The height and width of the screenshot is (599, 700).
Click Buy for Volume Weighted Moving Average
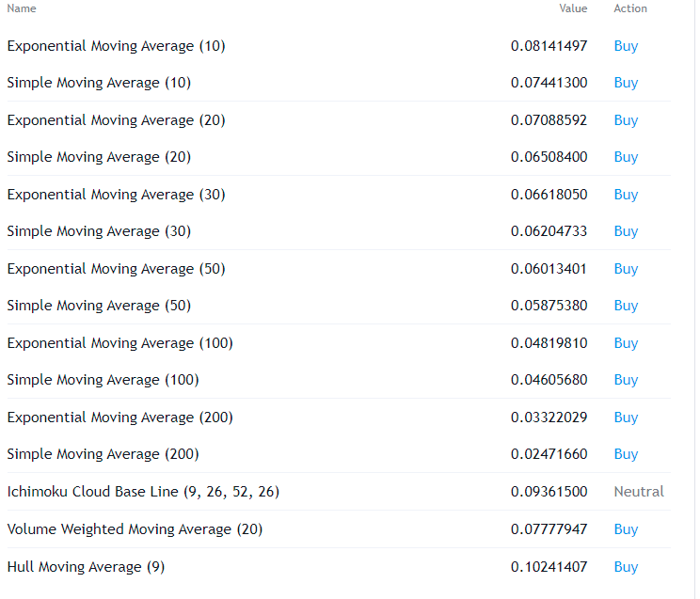(x=626, y=529)
